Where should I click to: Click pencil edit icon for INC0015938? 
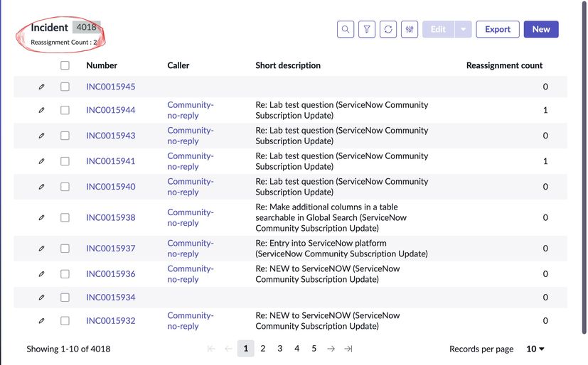click(x=41, y=217)
